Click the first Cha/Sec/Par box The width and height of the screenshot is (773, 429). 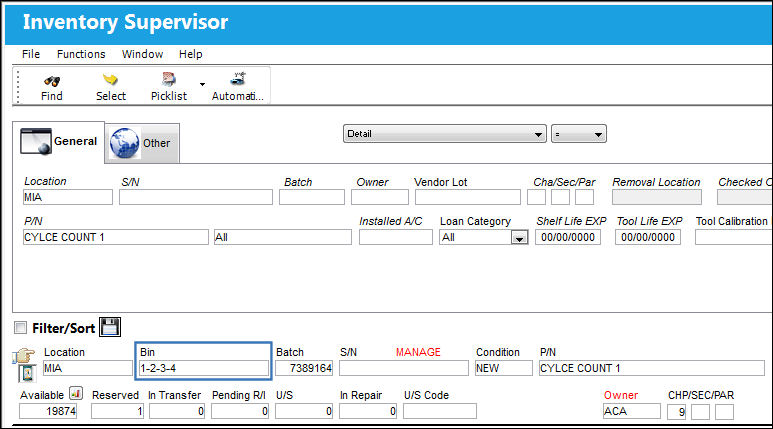click(536, 197)
